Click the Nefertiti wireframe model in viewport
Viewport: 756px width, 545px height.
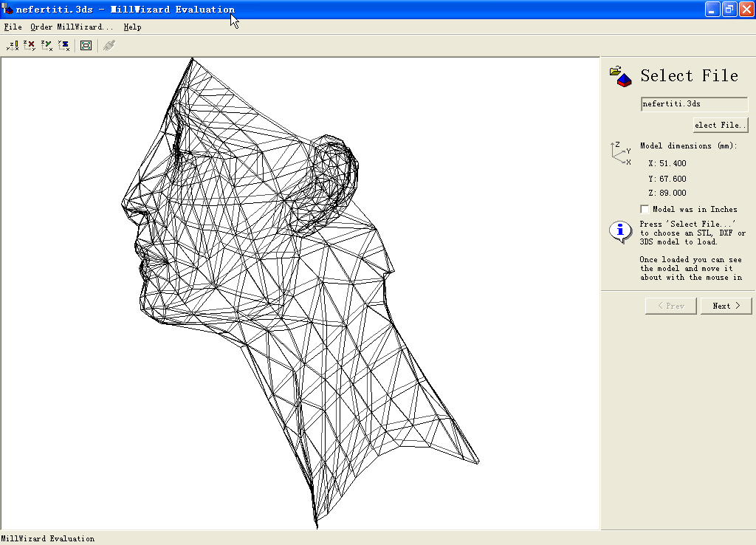[299, 293]
